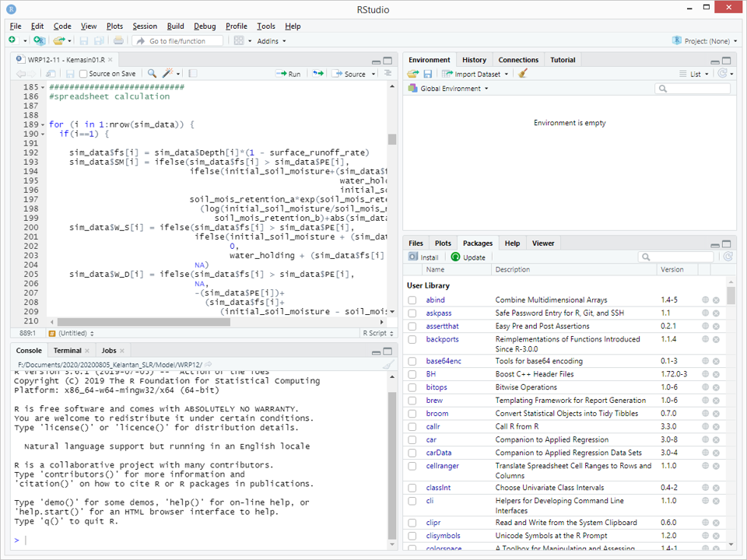Click the Refresh packages list icon
Image resolution: width=747 pixels, height=560 pixels.
pyautogui.click(x=728, y=257)
